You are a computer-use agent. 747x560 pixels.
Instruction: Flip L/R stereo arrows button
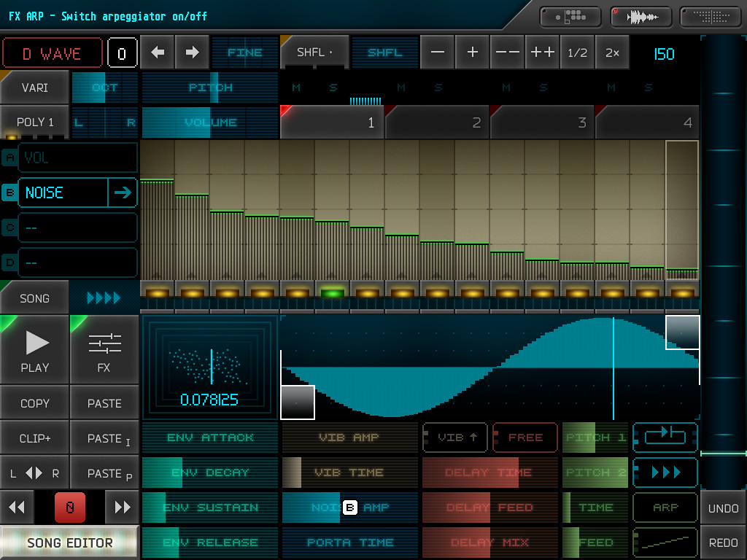34,473
